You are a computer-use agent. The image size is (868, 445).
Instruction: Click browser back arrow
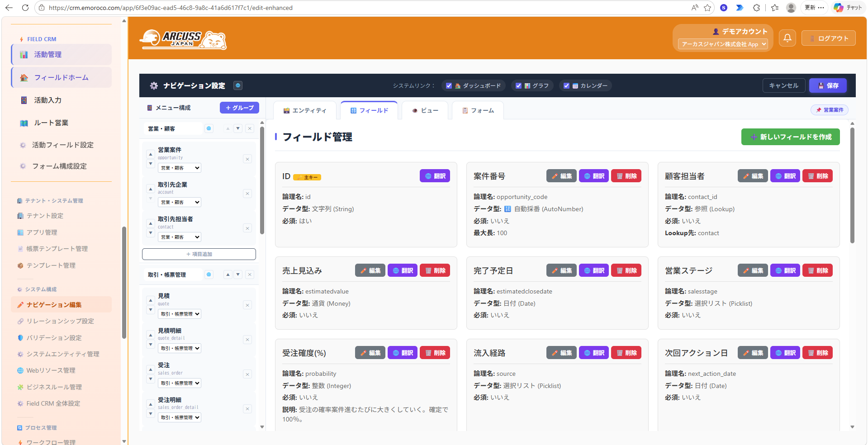(x=9, y=8)
